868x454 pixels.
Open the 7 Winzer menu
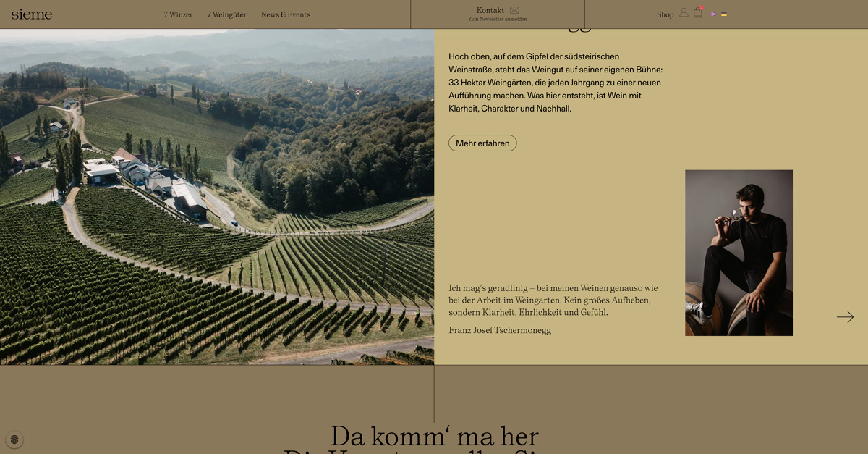(178, 14)
